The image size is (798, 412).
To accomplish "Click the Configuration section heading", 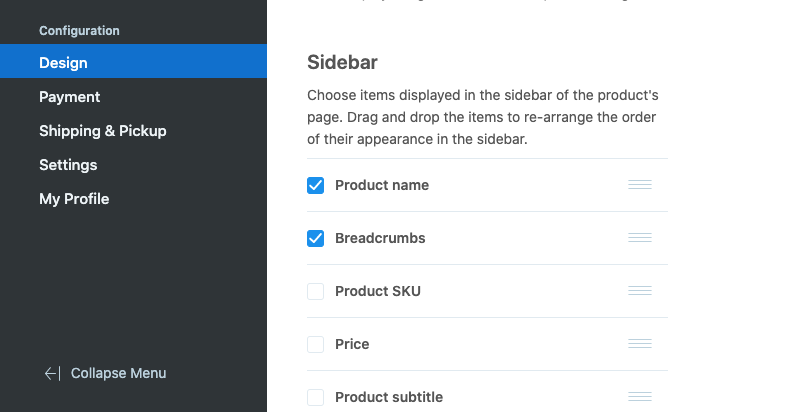I will [x=79, y=31].
